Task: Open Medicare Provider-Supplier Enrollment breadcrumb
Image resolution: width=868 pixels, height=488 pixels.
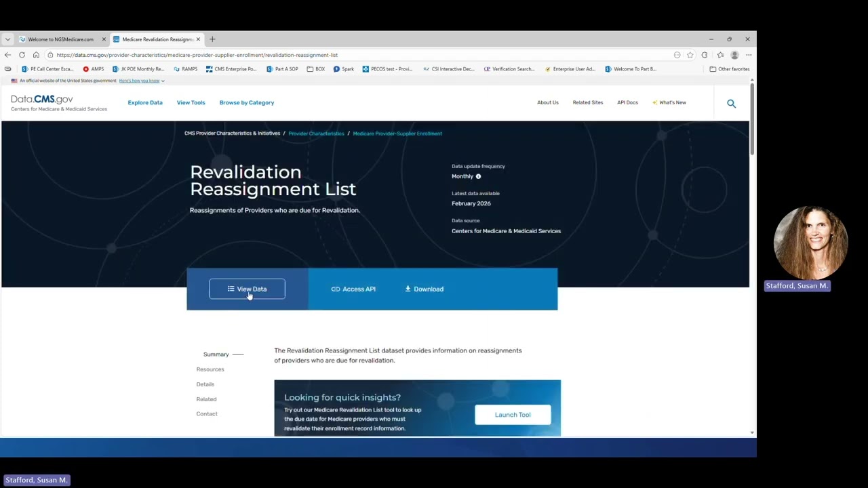Action: [x=397, y=134]
